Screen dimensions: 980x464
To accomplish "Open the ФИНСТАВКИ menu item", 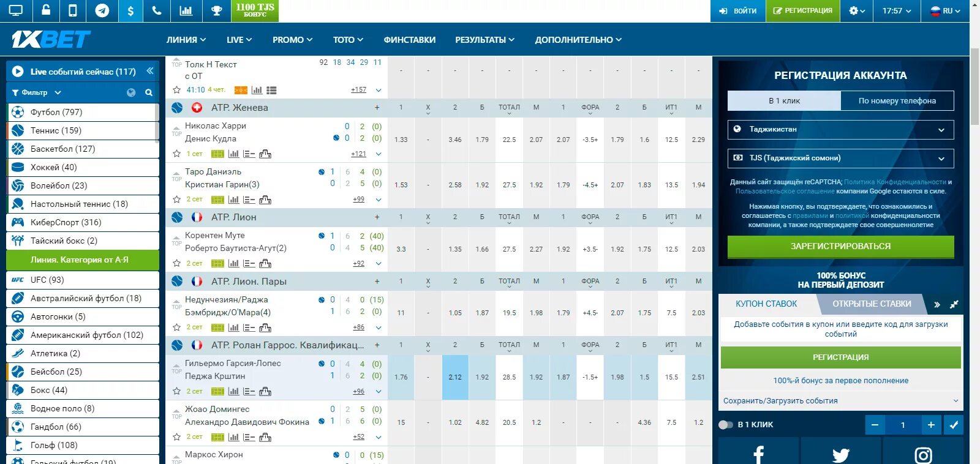I will (x=410, y=40).
